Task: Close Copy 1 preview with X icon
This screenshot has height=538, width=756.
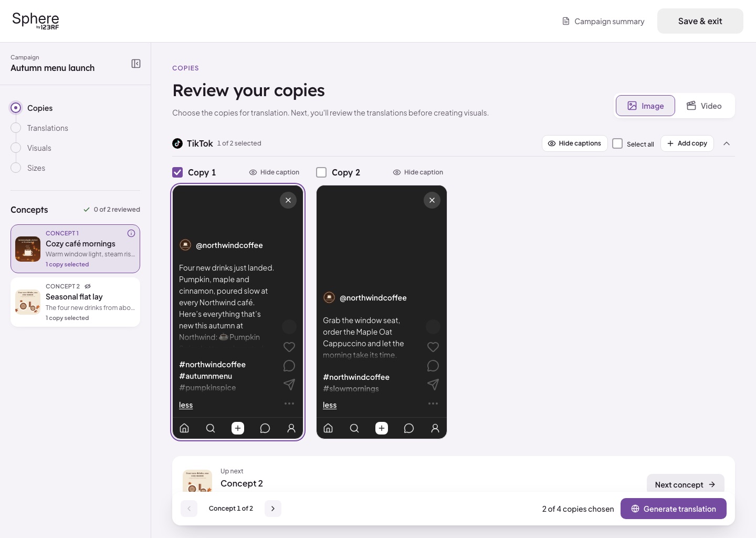Action: tap(288, 200)
